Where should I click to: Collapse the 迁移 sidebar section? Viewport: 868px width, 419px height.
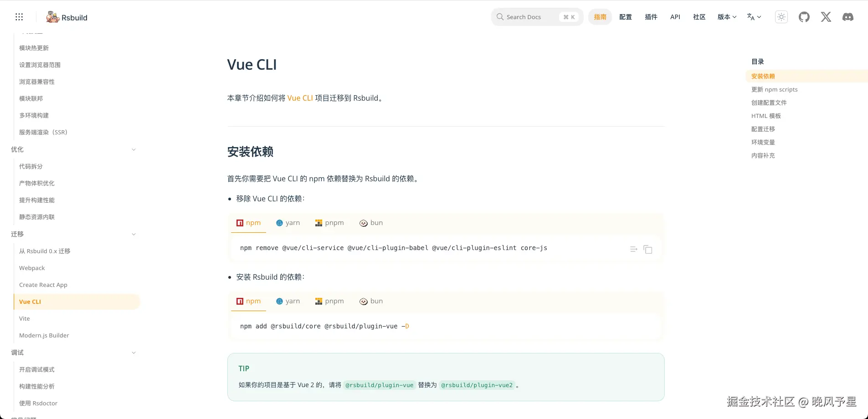[134, 234]
